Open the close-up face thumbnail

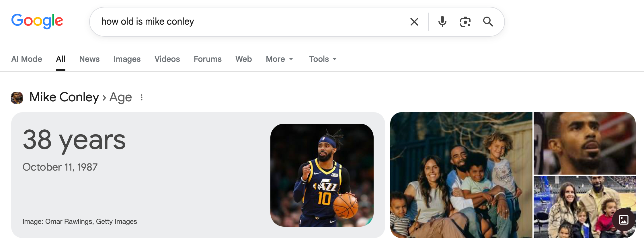click(584, 143)
